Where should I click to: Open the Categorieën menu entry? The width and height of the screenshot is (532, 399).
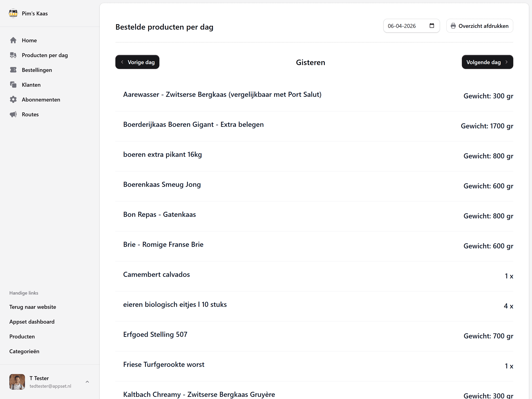tap(24, 351)
